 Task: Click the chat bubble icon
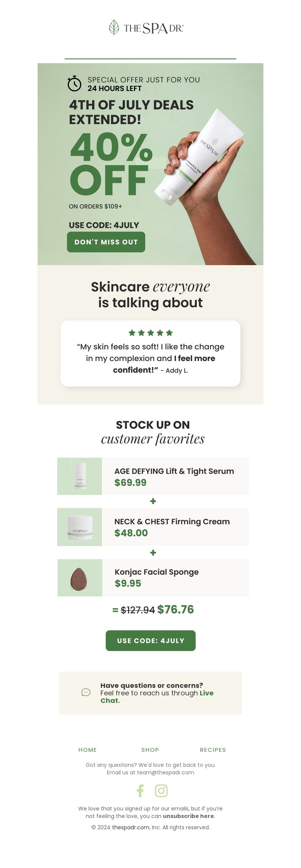[86, 692]
